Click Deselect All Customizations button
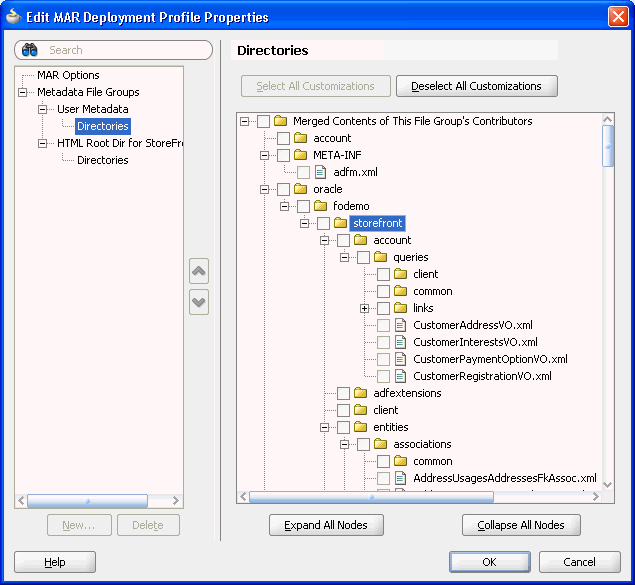Screen dimensions: 635x585 477,86
